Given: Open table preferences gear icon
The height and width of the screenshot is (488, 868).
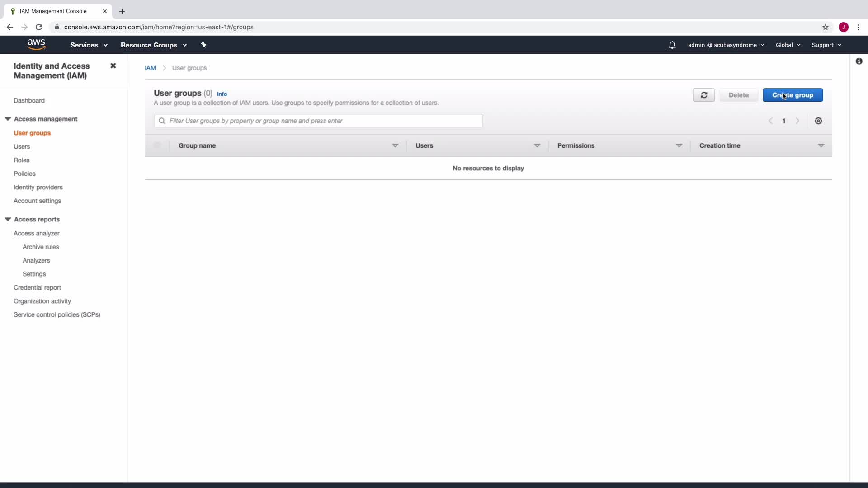Looking at the screenshot, I should tap(818, 121).
